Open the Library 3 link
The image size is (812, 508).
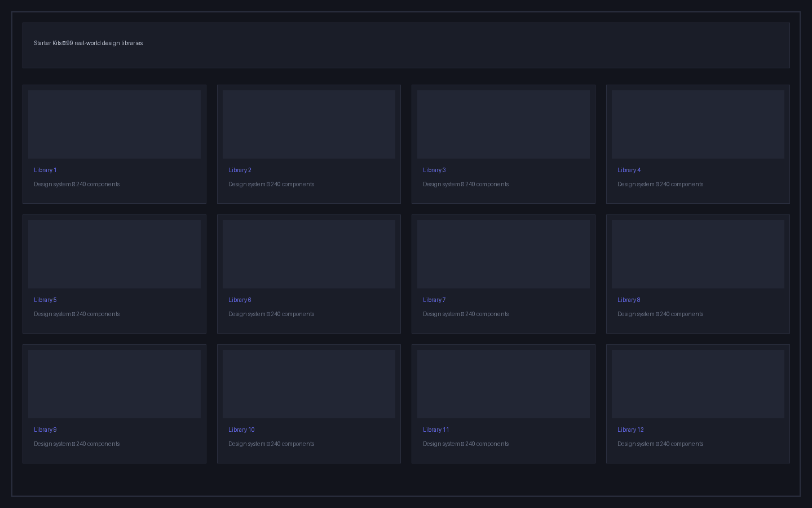pyautogui.click(x=434, y=170)
